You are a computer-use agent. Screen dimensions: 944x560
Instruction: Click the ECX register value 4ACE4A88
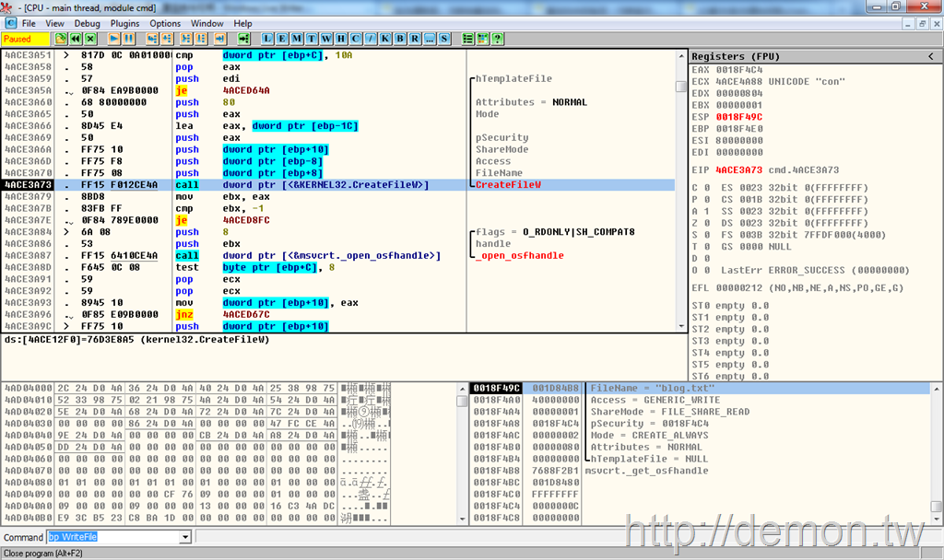point(739,81)
